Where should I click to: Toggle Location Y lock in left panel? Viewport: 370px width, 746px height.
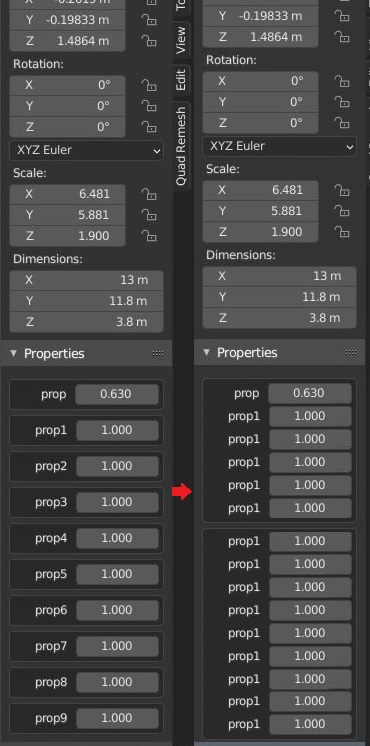click(149, 20)
